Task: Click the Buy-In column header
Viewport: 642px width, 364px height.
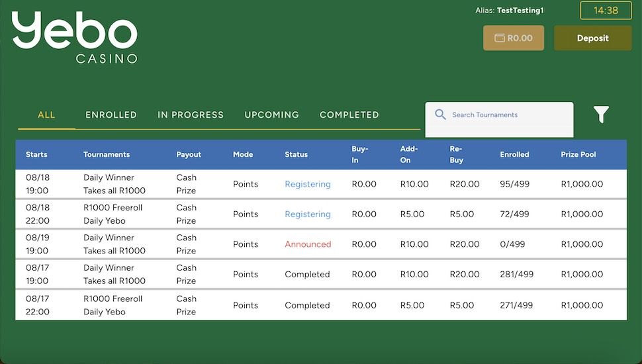Action: (x=360, y=154)
